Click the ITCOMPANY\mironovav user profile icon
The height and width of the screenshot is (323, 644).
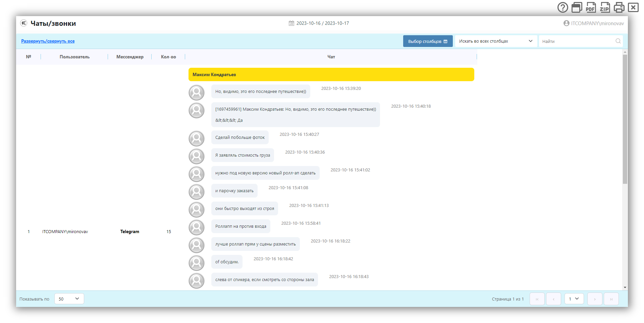[566, 23]
